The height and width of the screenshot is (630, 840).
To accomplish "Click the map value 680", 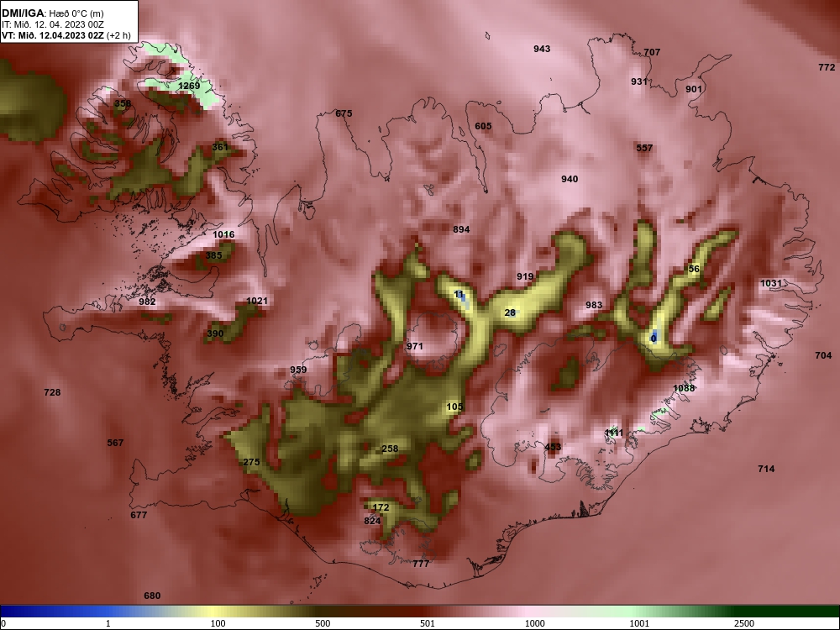I will pyautogui.click(x=152, y=596).
